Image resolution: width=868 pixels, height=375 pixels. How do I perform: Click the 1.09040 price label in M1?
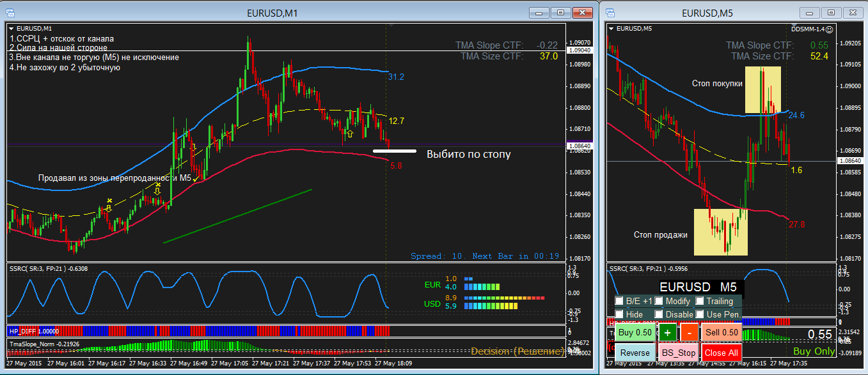point(578,50)
